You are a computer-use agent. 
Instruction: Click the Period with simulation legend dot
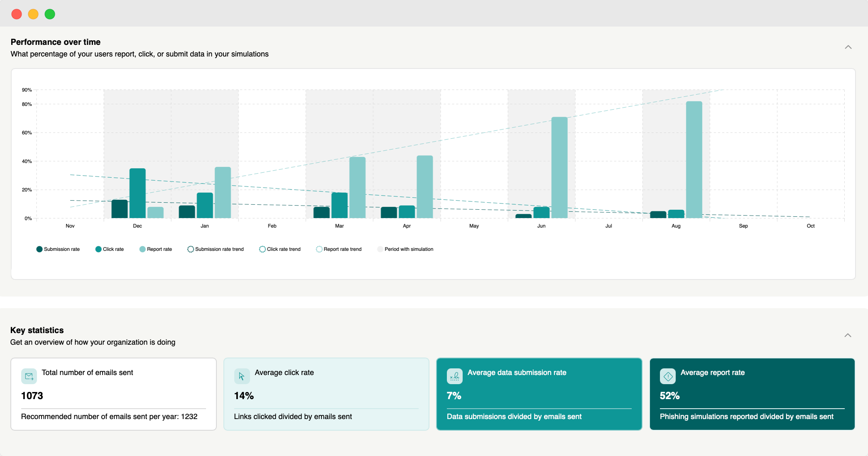[380, 249]
